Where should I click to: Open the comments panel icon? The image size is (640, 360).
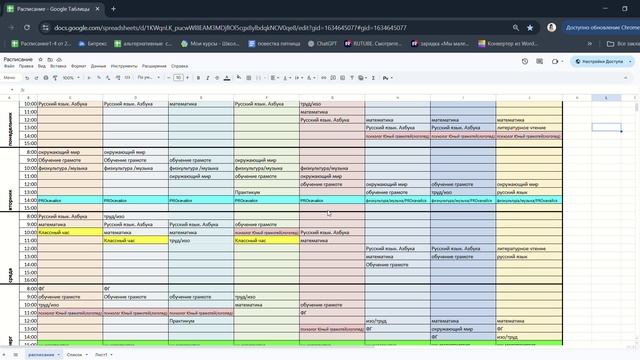coord(540,61)
